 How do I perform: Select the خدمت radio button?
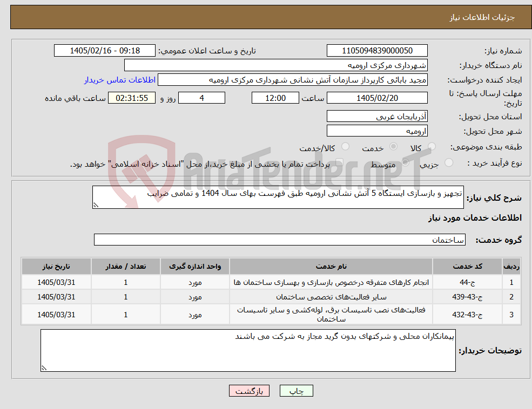(x=394, y=146)
